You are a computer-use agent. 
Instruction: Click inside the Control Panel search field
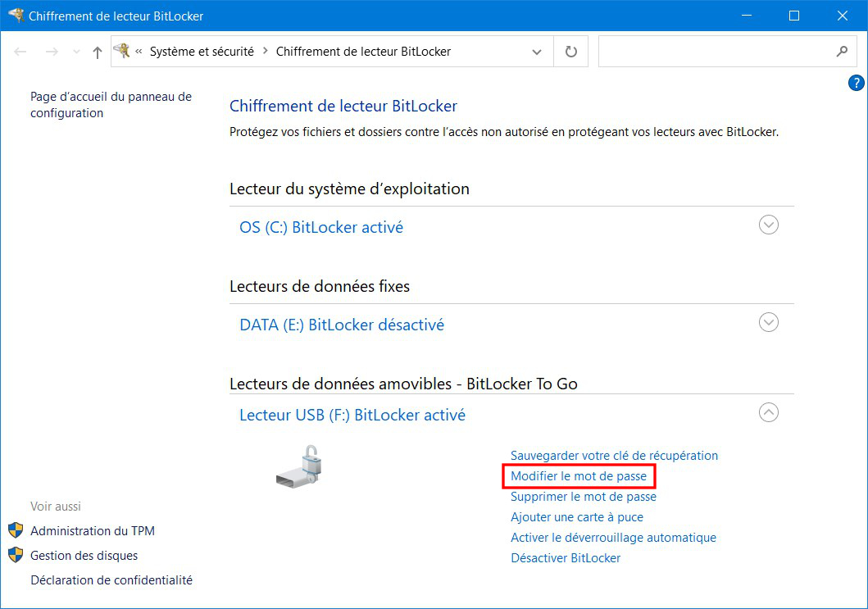pos(716,52)
